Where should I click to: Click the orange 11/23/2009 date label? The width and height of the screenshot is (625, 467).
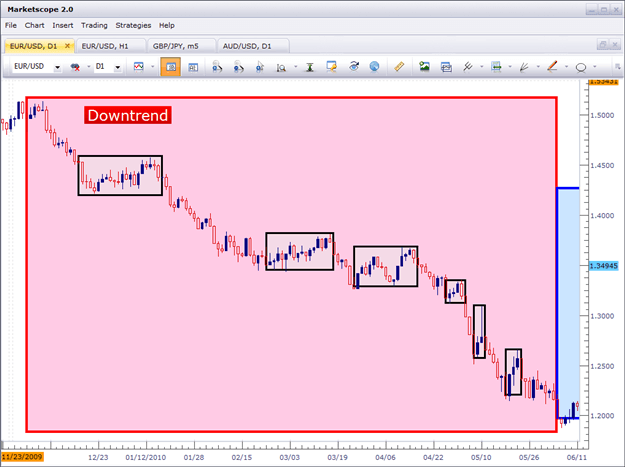pyautogui.click(x=22, y=457)
